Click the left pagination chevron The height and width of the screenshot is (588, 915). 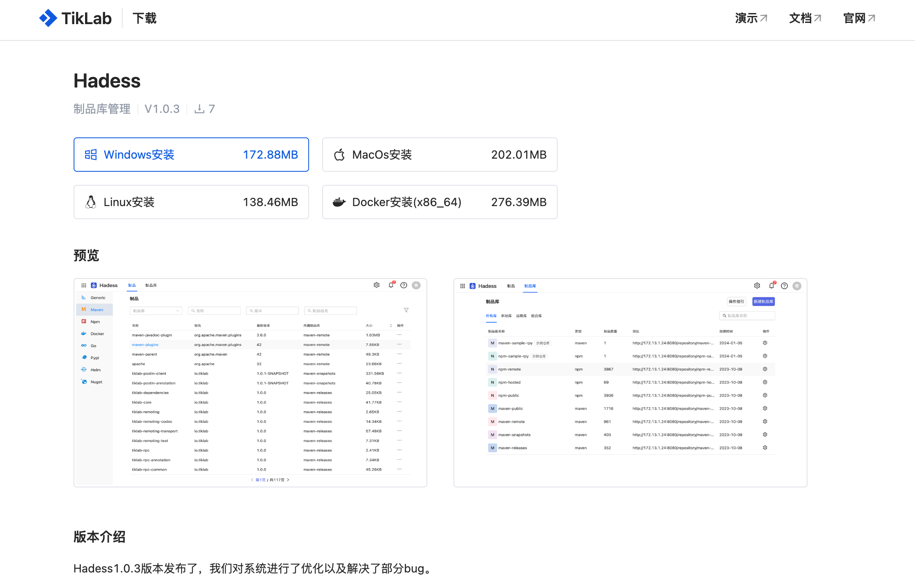(252, 480)
